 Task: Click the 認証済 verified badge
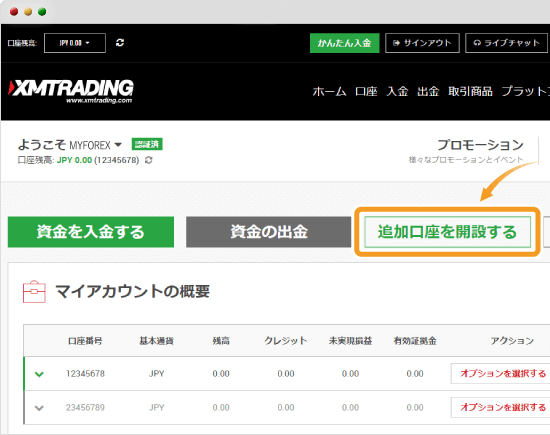(147, 144)
